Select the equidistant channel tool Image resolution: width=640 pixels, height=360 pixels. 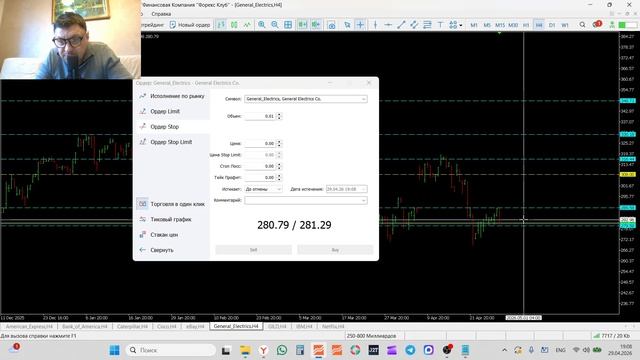pos(414,25)
